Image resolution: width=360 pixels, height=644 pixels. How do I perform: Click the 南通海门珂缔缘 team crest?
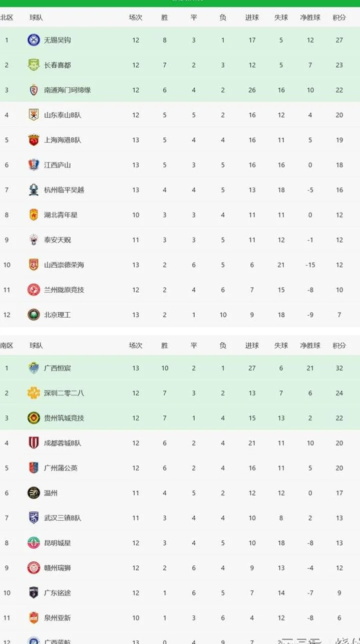(34, 90)
